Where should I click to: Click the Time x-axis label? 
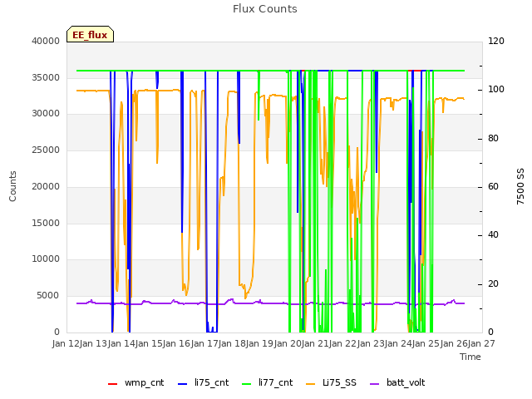click(470, 357)
